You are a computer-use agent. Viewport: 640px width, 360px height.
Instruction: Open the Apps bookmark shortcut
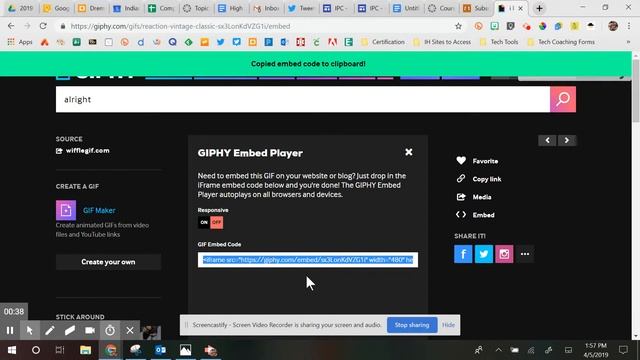click(20, 42)
